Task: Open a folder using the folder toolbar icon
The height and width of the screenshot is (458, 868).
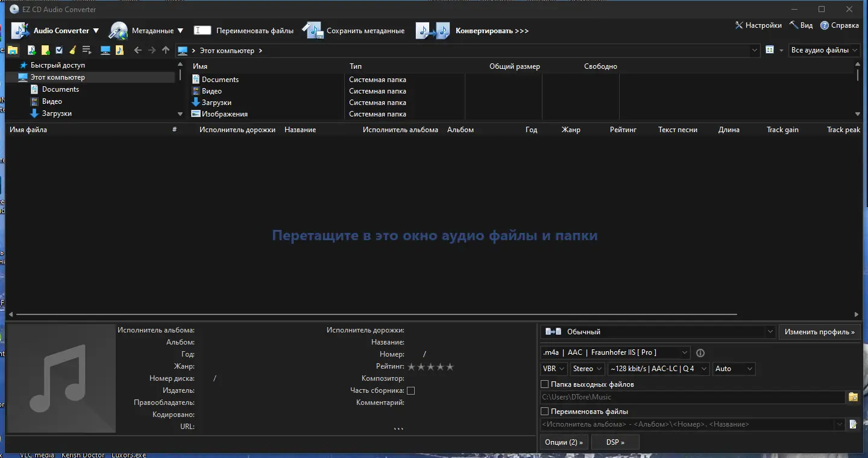Action: pyautogui.click(x=13, y=50)
